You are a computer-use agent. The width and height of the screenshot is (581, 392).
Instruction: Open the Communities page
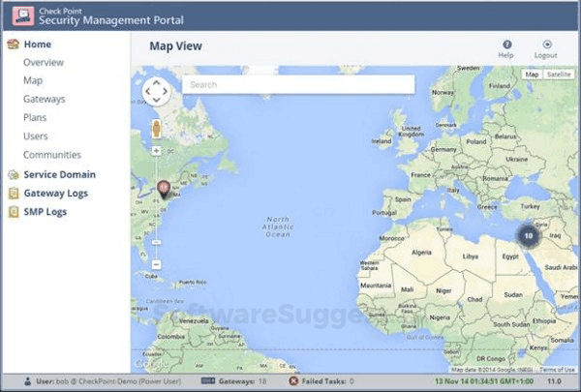tap(52, 155)
